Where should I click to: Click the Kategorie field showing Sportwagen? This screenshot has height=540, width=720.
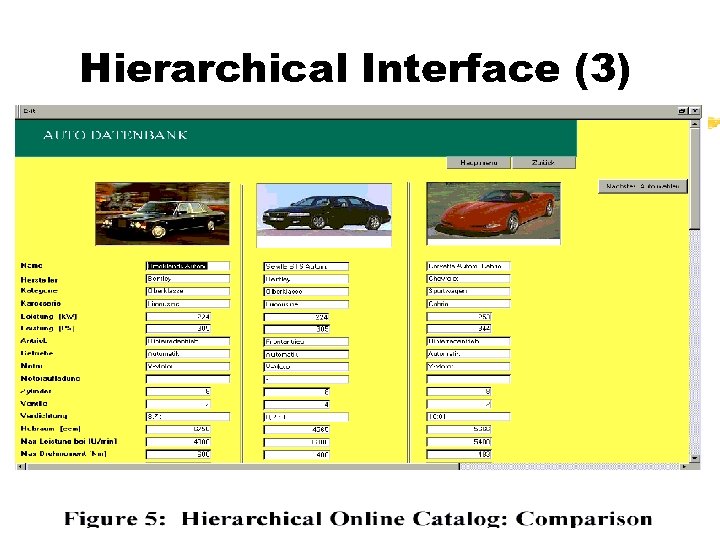pos(468,291)
